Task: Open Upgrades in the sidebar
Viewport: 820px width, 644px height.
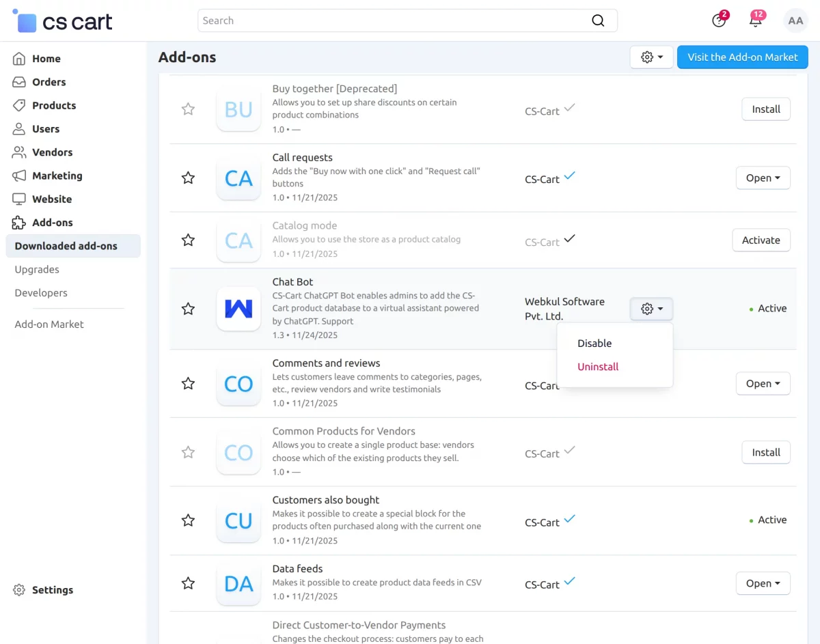Action: tap(37, 269)
